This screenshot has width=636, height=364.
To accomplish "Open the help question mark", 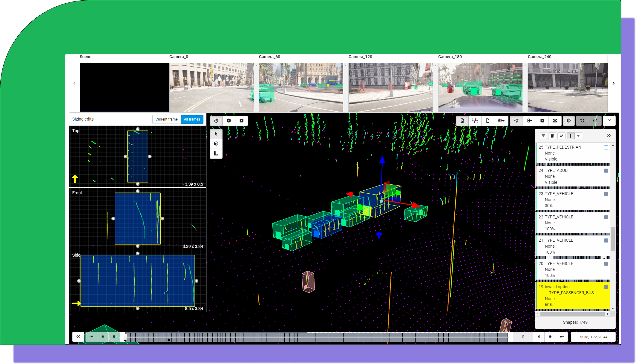I will click(x=609, y=121).
